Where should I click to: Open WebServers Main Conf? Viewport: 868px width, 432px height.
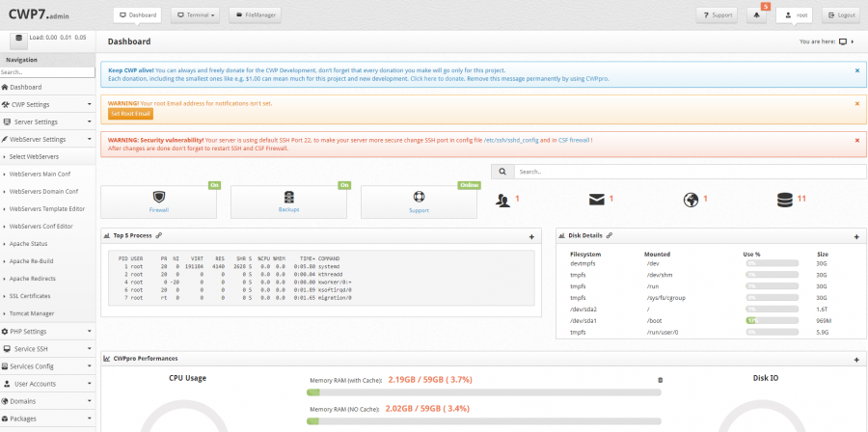click(x=47, y=175)
